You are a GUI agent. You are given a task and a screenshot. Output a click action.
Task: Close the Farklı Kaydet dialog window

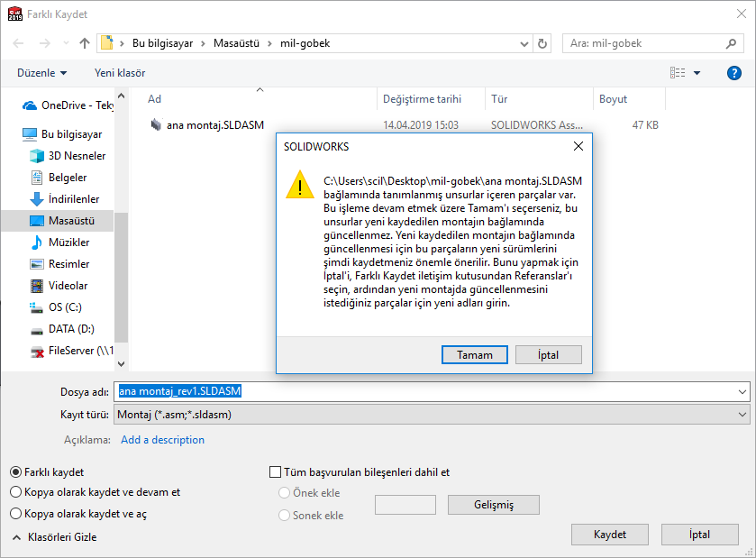pyautogui.click(x=742, y=14)
